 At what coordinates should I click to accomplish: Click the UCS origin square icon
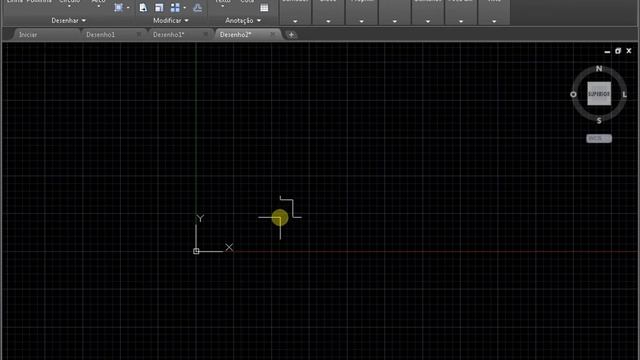[196, 251]
